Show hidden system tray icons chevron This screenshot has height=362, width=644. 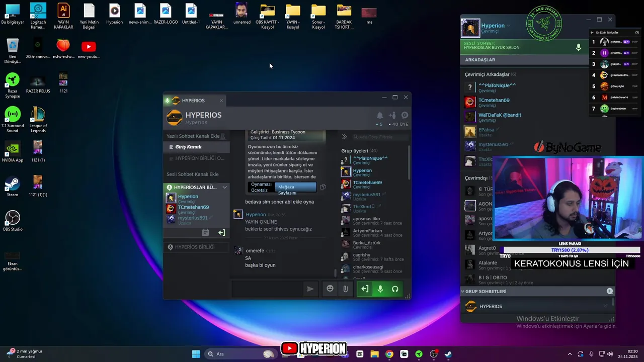coord(570,354)
